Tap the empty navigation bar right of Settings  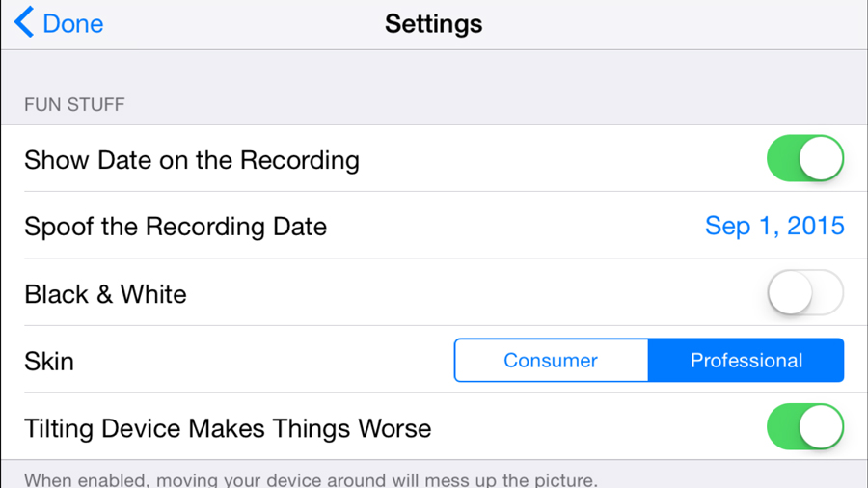(675, 23)
